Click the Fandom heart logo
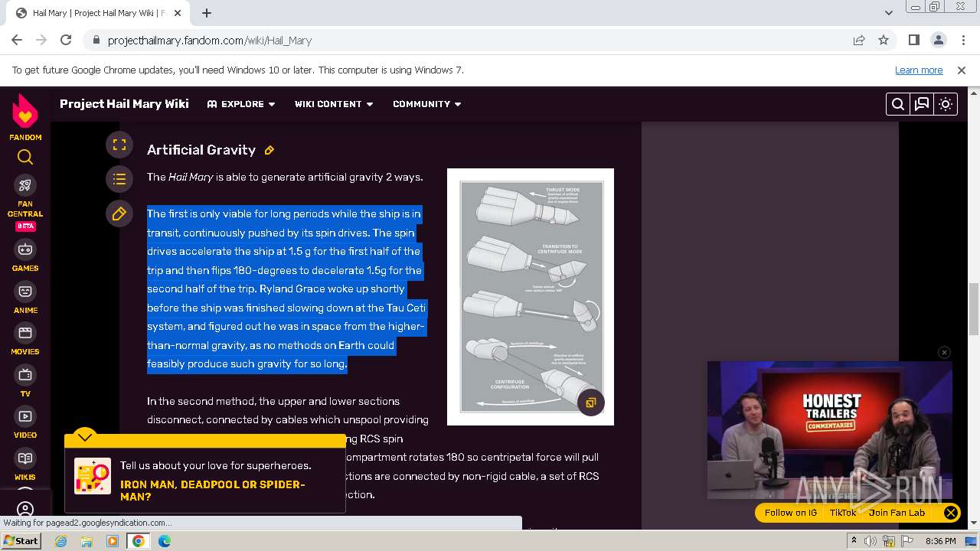 (25, 112)
